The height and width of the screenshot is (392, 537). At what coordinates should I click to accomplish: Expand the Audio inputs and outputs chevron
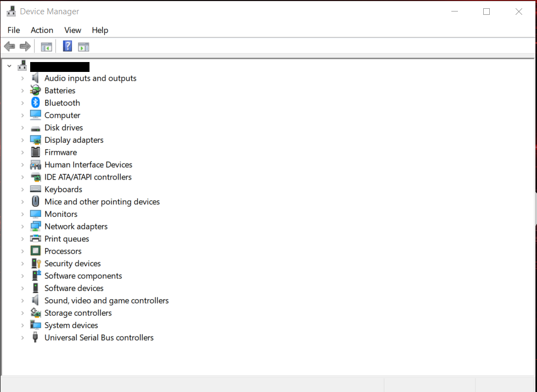tap(23, 79)
